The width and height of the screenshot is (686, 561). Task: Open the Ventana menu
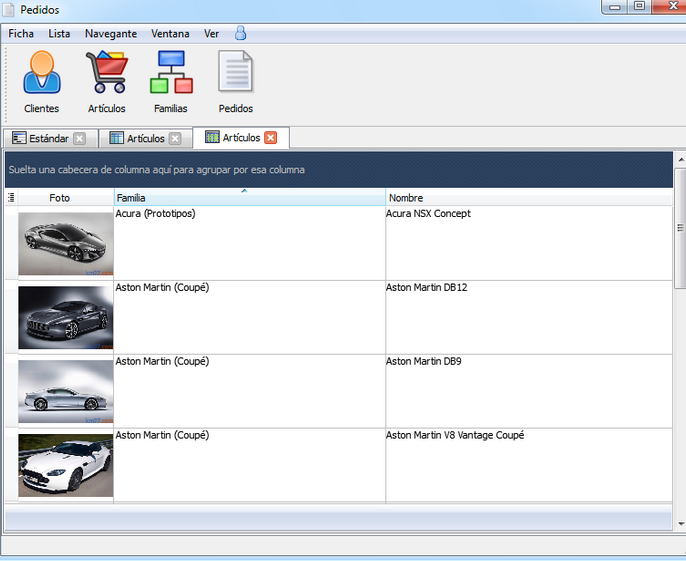click(170, 34)
